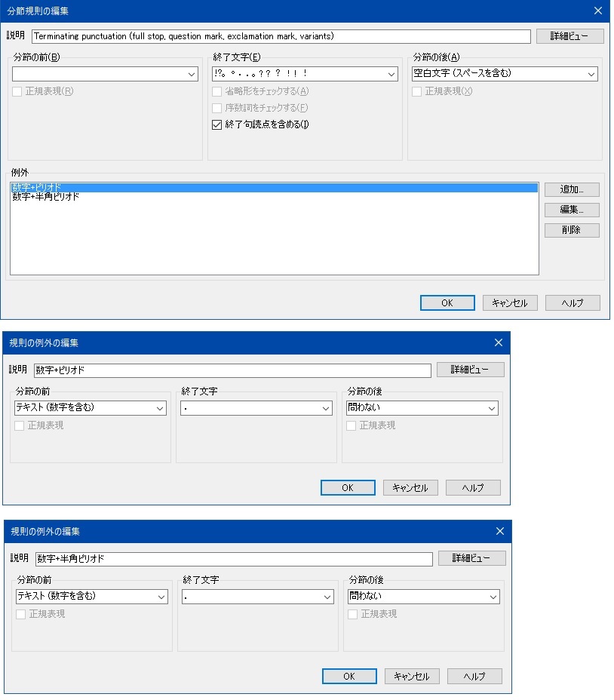
Task: Select the 数字+ピリオド exception row
Action: click(x=274, y=187)
